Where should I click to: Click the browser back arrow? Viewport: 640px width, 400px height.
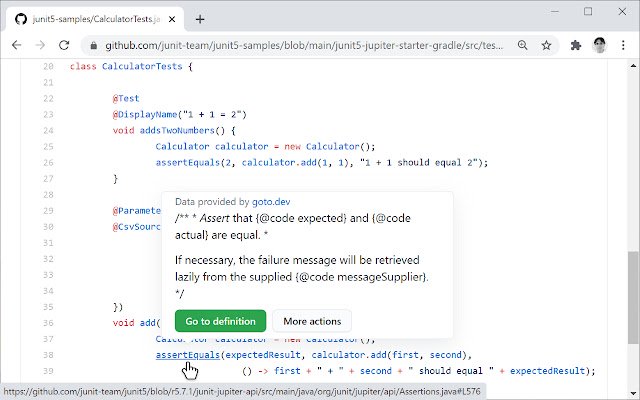pos(16,45)
